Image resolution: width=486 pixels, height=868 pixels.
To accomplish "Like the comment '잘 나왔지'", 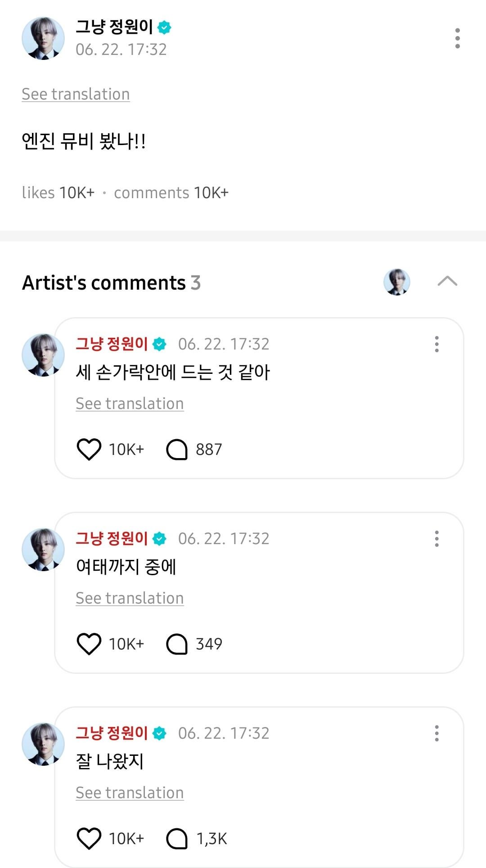I will click(x=89, y=838).
